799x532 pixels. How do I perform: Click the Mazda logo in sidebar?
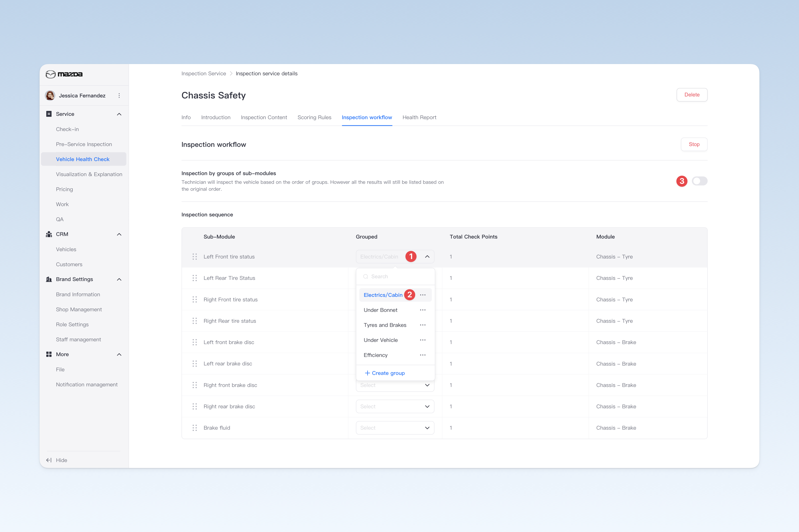64,74
